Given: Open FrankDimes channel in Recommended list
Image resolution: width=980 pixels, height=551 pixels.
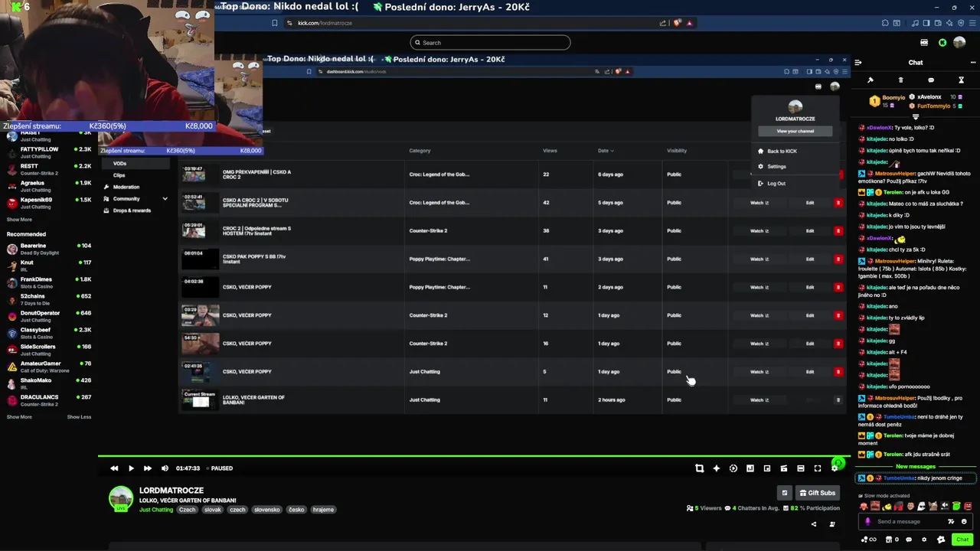Looking at the screenshot, I should pyautogui.click(x=49, y=282).
